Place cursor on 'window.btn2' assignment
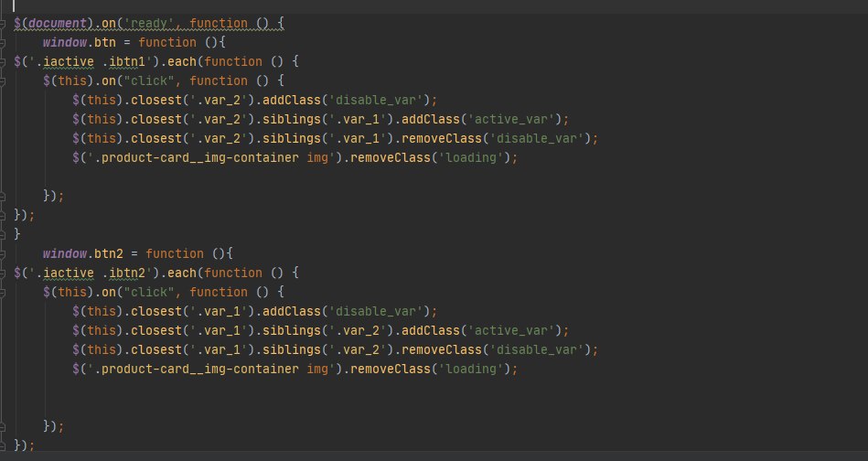This screenshot has height=461, width=868. [83, 254]
